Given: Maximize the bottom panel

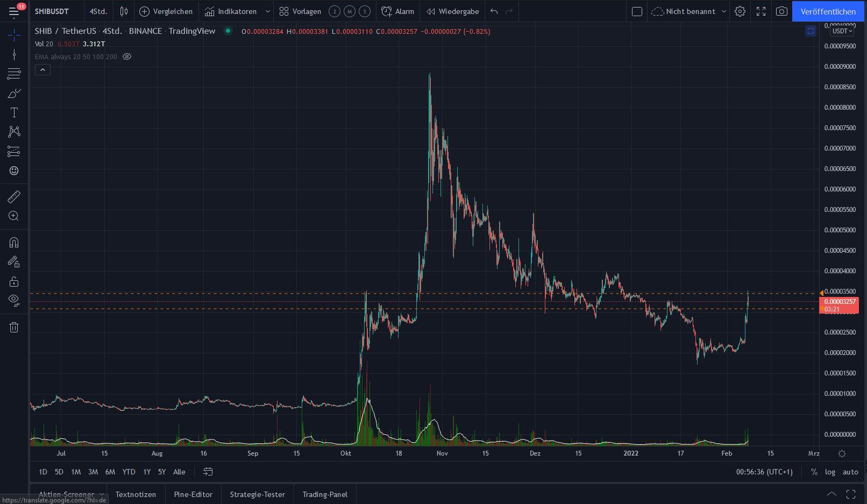Looking at the screenshot, I should point(851,494).
